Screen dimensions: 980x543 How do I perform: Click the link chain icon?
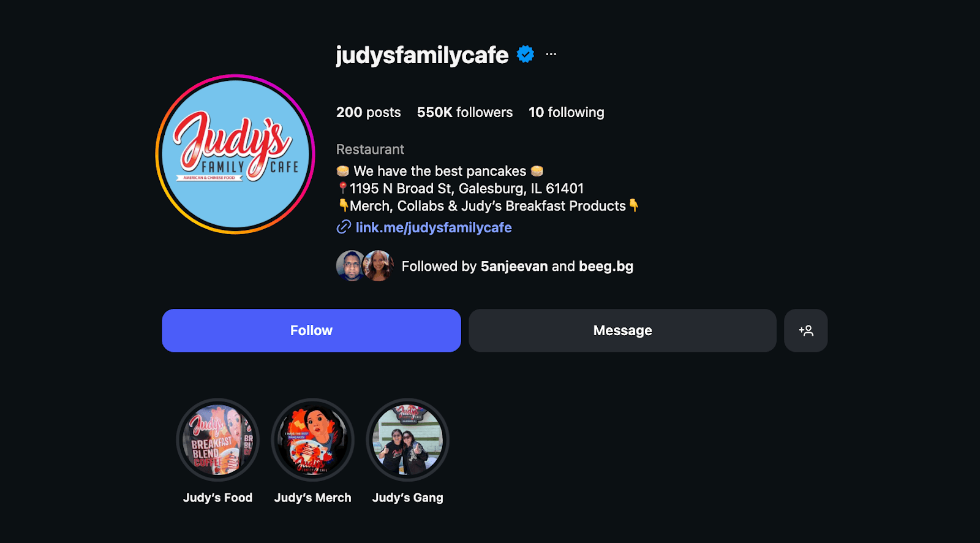[x=344, y=227]
